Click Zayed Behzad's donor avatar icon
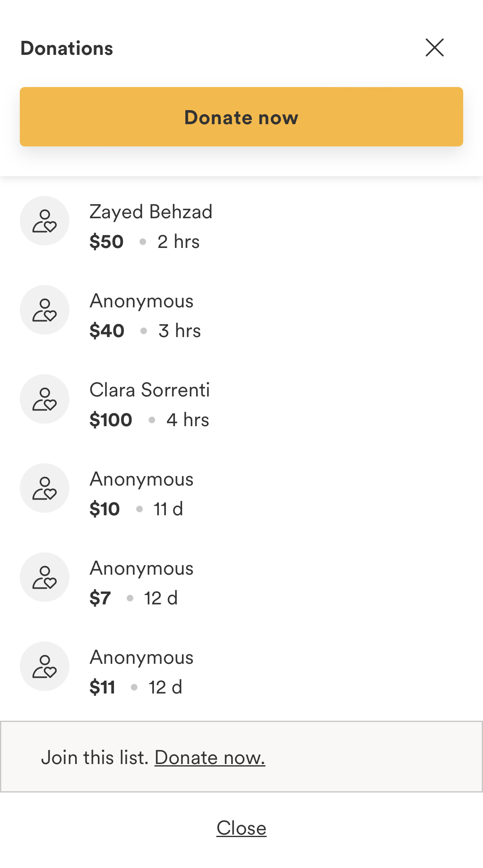Screen dimensions: 483x868 pos(45,221)
